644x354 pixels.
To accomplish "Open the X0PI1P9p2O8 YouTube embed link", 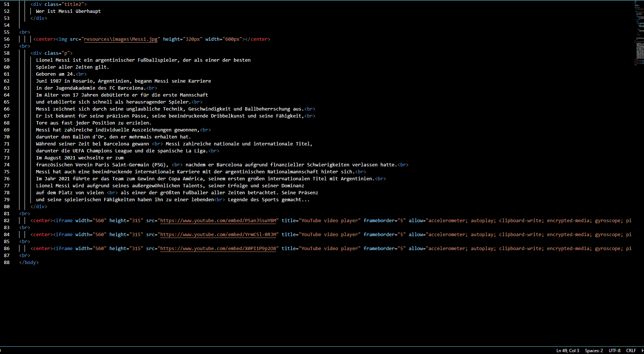I will (219, 248).
